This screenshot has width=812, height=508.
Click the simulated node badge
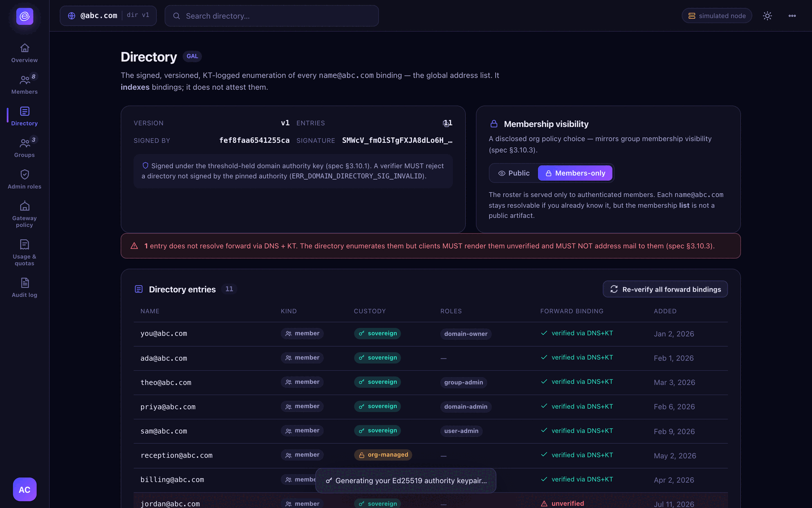pos(717,16)
